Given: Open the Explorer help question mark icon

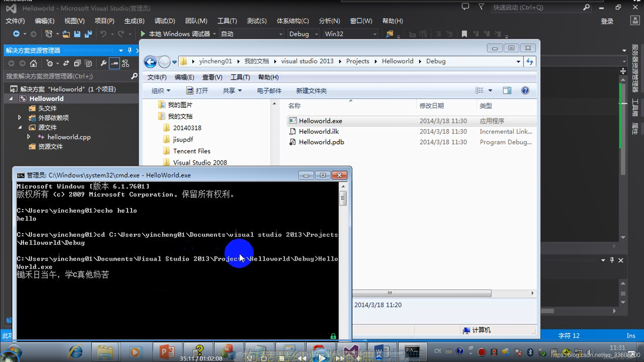Looking at the screenshot, I should tap(525, 90).
